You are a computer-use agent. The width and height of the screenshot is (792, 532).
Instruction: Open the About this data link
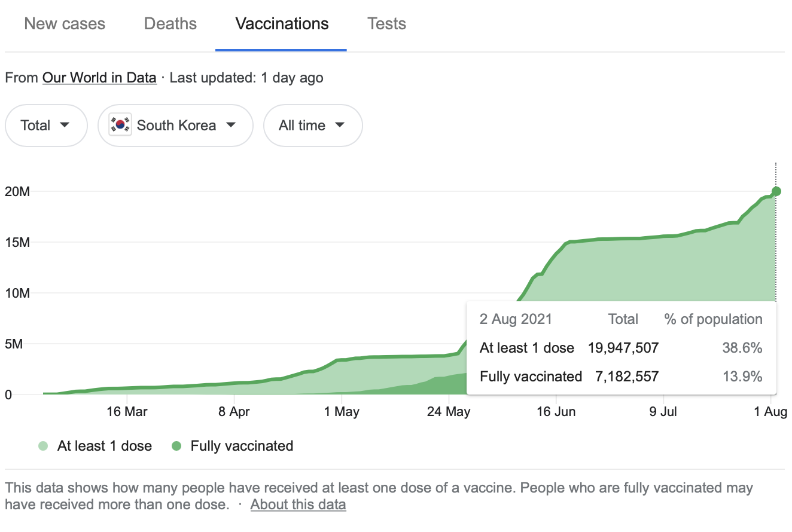(x=298, y=505)
